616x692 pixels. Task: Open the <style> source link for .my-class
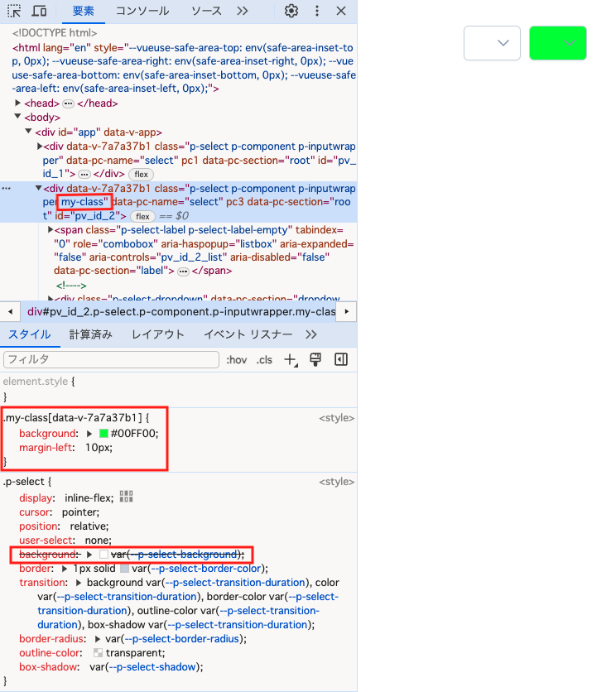336,417
